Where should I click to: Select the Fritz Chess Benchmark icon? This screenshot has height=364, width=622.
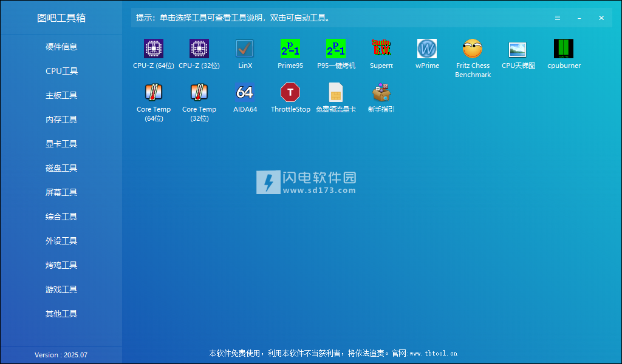473,49
